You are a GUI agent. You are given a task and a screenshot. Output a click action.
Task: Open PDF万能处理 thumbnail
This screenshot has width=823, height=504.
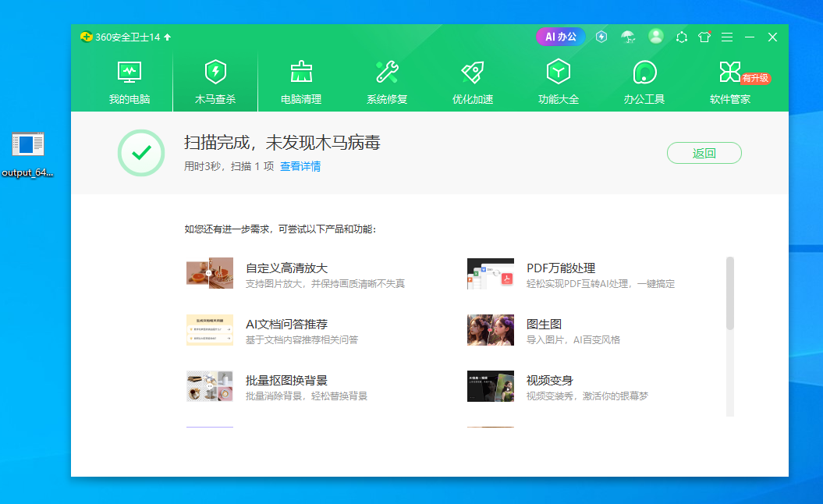[x=491, y=274]
